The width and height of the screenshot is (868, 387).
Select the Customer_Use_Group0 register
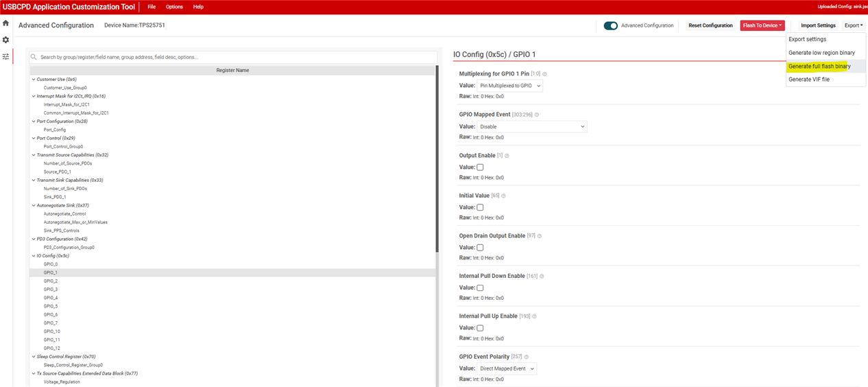coord(65,88)
